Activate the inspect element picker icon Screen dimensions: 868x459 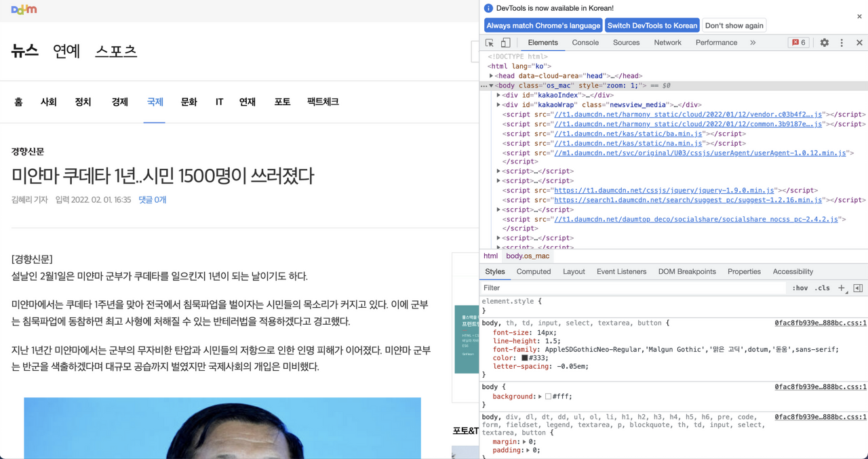[490, 43]
